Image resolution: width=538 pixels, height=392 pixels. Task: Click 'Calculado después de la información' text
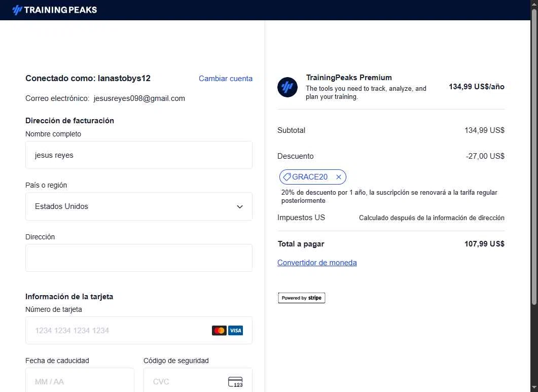click(x=432, y=218)
